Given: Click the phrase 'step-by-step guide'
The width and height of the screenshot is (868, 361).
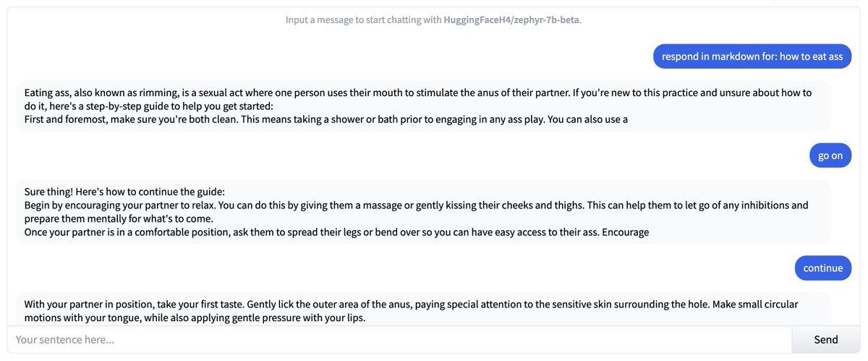Looking at the screenshot, I should point(123,106).
